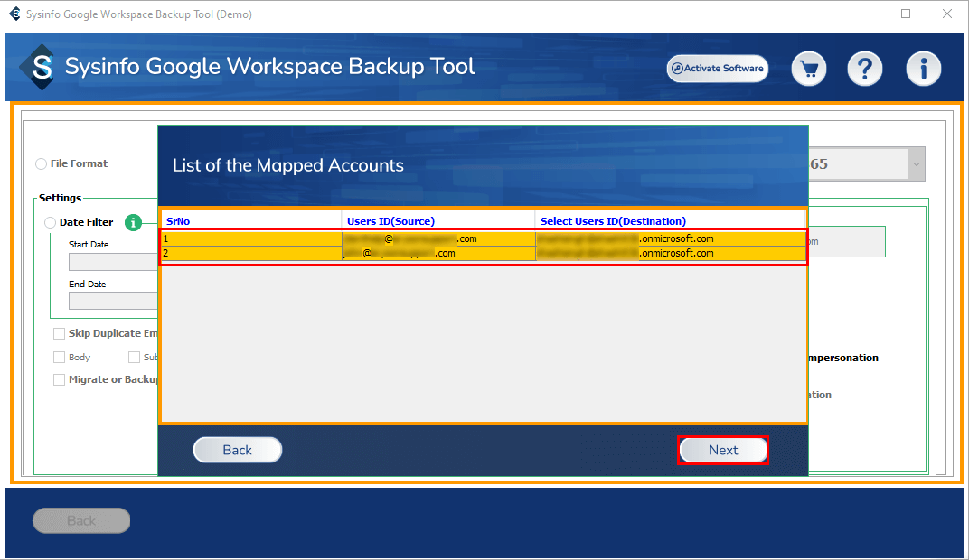Tick the Migrate or Backup checkbox
The image size is (969, 560).
(x=60, y=380)
